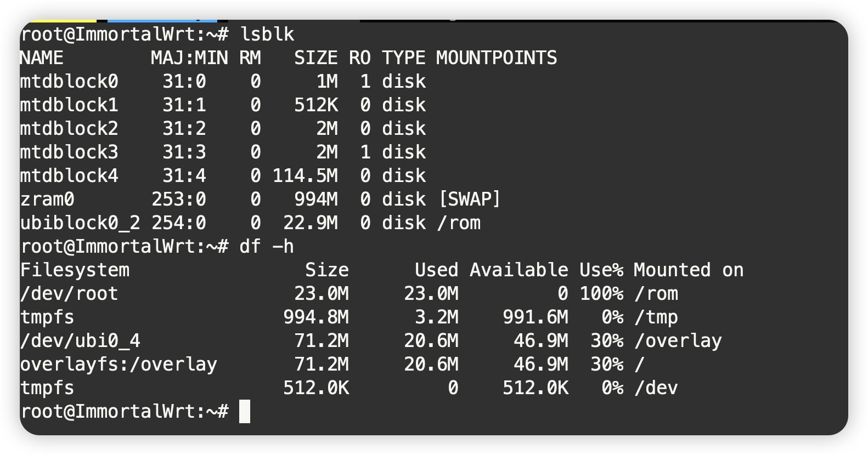Select the overlayfs:/overlay filesystem text
This screenshot has height=455, width=868.
119,365
